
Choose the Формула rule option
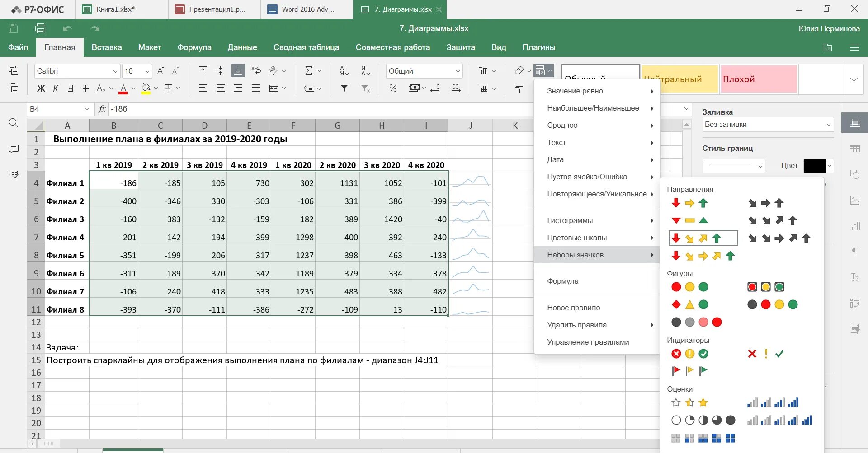pyautogui.click(x=597, y=281)
